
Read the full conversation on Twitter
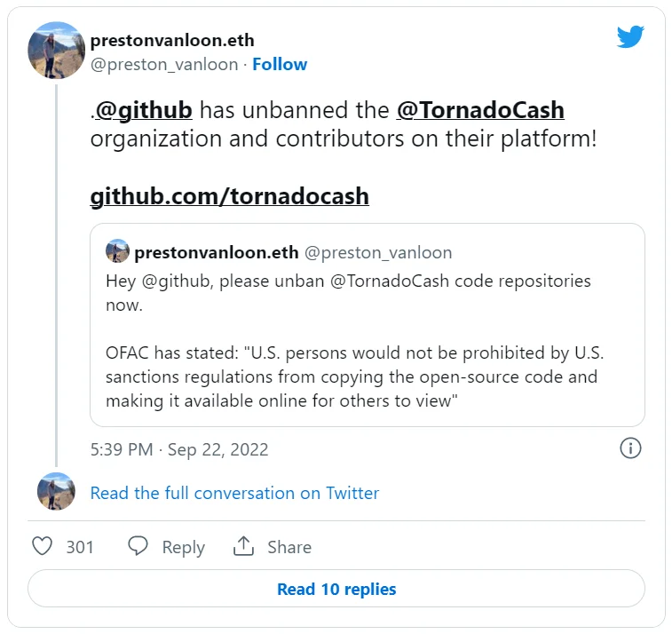pos(234,493)
